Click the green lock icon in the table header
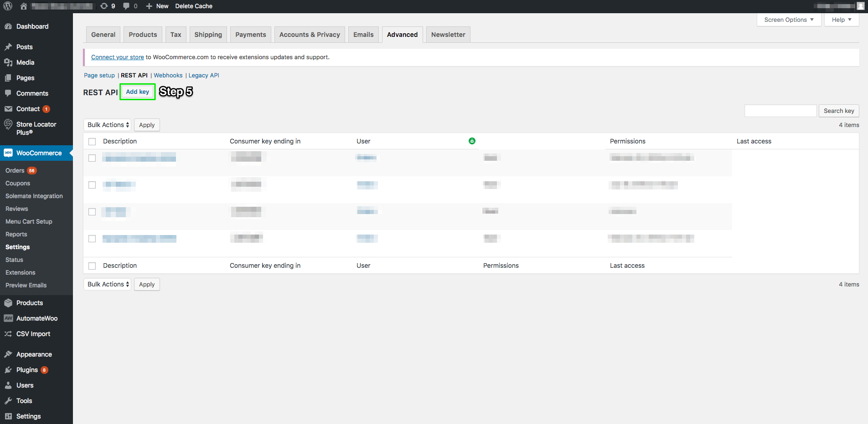868x424 pixels. coord(472,141)
